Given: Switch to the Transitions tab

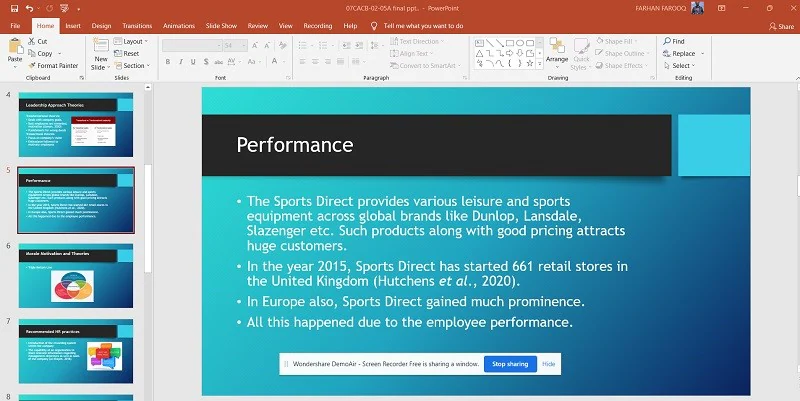Looking at the screenshot, I should [x=137, y=26].
